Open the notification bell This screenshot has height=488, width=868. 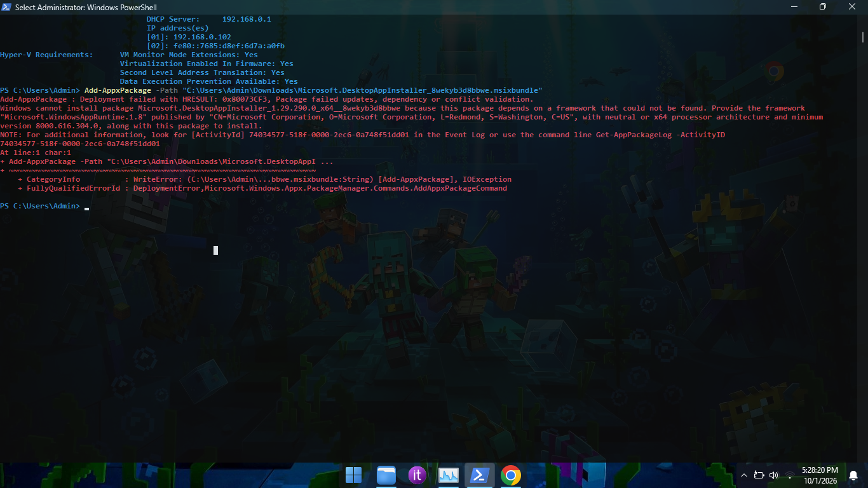click(853, 475)
